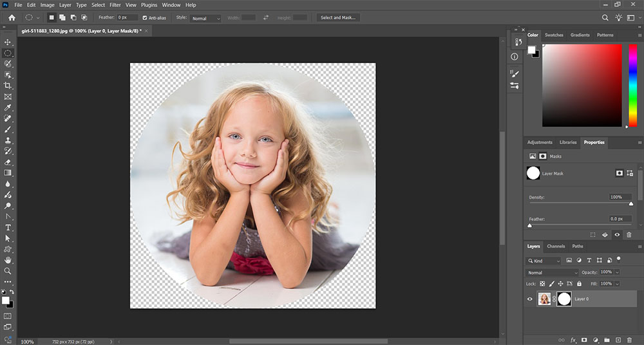Activate the Hand tool

click(x=8, y=260)
